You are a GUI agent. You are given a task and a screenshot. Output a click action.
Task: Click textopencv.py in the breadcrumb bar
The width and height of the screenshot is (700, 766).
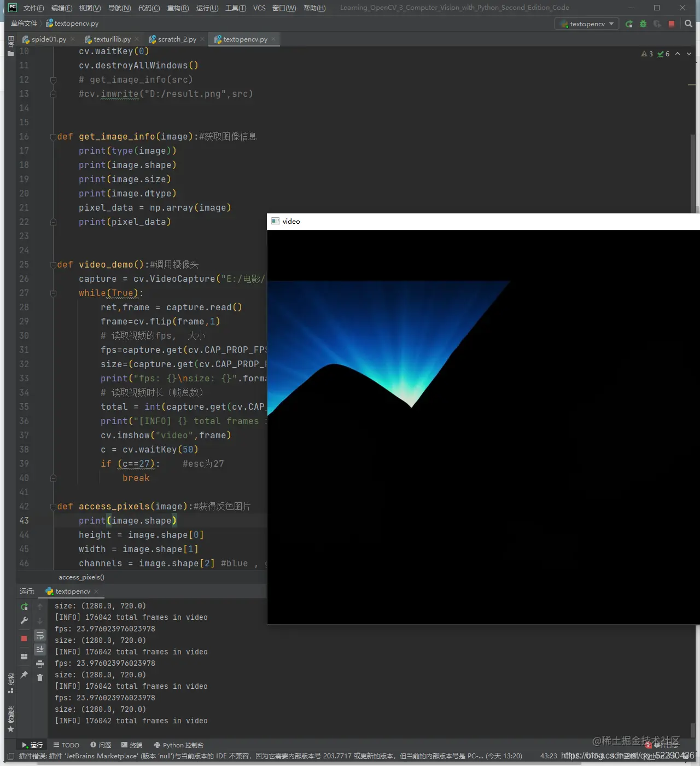(72, 24)
